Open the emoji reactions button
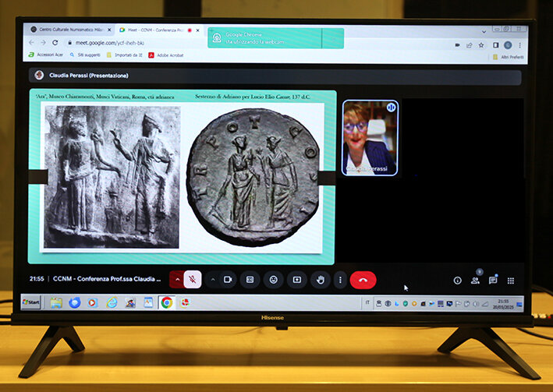This screenshot has width=553, height=392. (x=273, y=280)
